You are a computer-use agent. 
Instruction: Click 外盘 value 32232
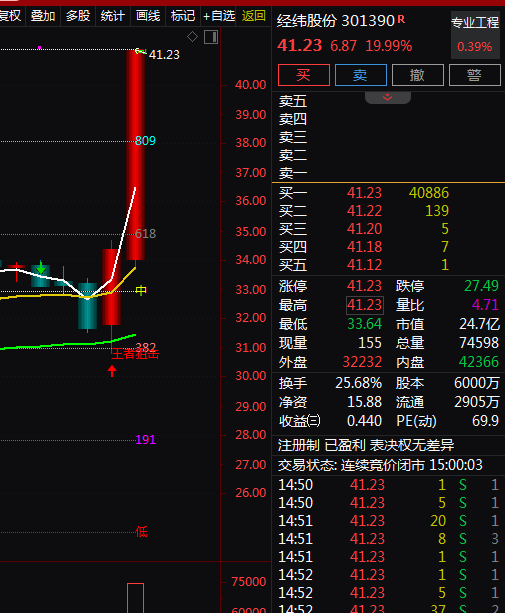362,362
